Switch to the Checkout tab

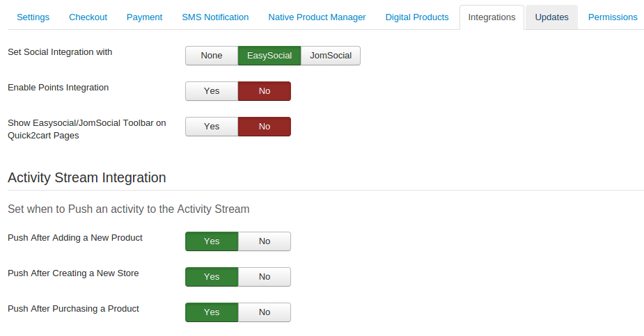click(88, 17)
